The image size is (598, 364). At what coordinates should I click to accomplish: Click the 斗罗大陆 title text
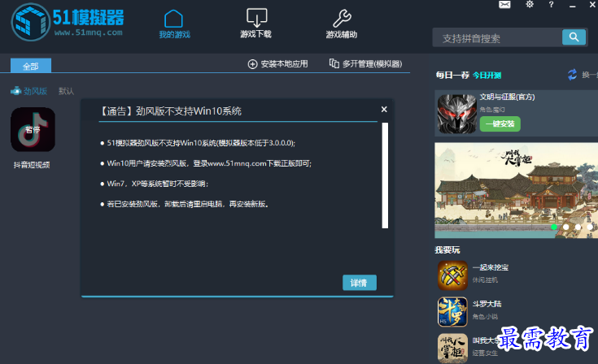click(487, 304)
